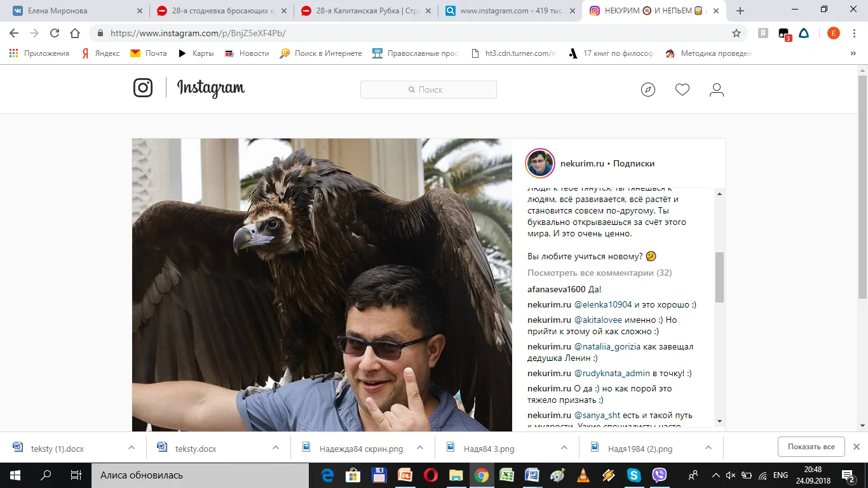This screenshot has height=488, width=868.
Task: Open the Поиск в Интернете bookmark
Action: coord(321,53)
